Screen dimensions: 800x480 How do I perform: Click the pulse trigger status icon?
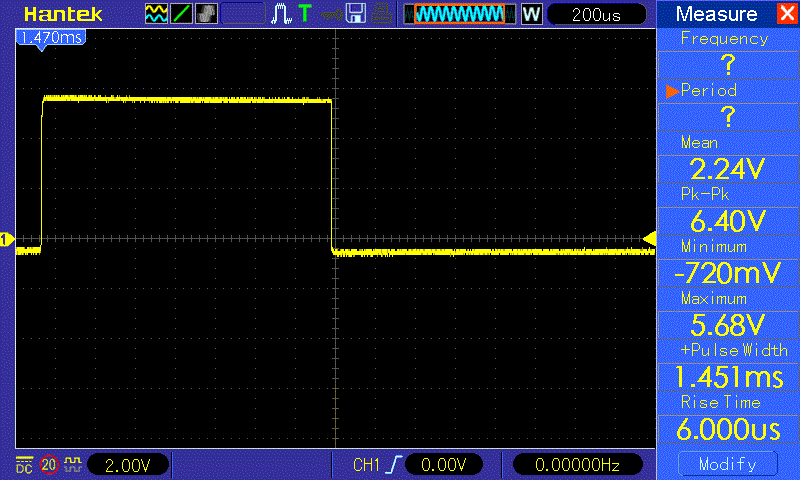tap(281, 14)
